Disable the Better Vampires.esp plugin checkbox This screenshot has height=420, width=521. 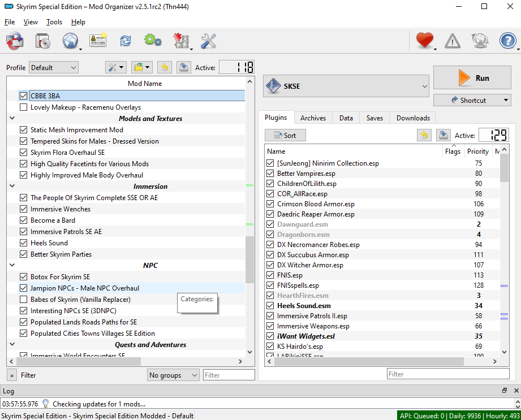(270, 174)
